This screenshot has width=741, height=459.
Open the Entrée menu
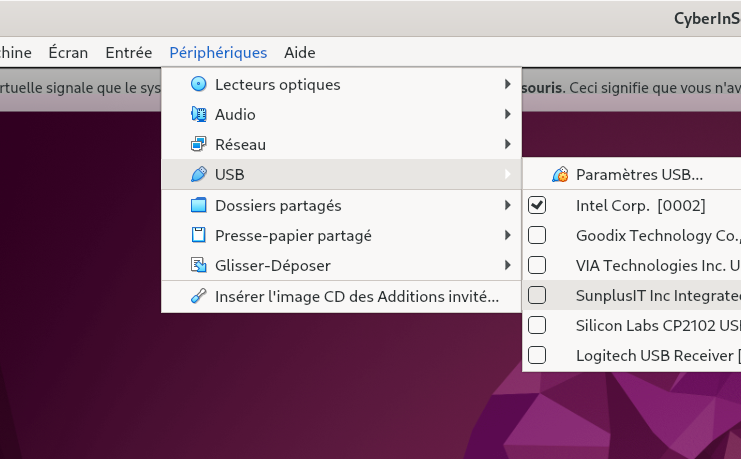(128, 53)
